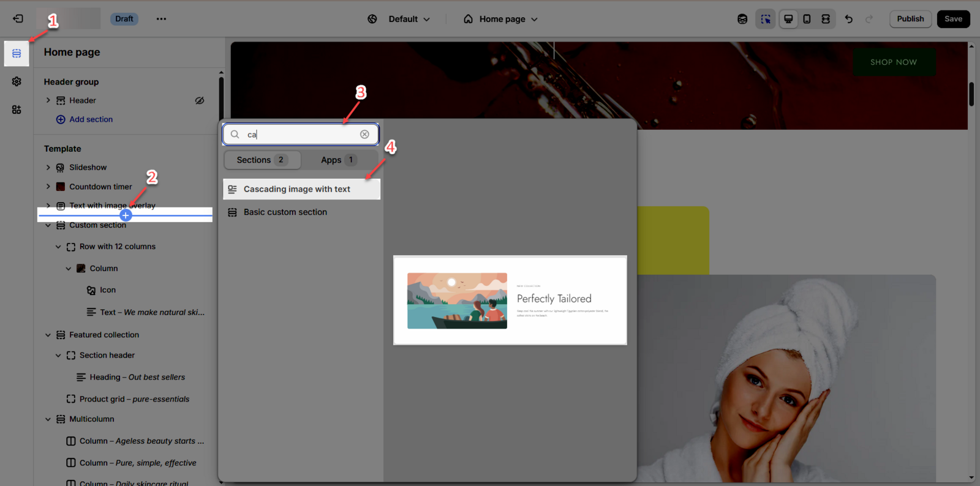
Task: Toggle the inspector selection mode icon
Action: pyautogui.click(x=766, y=19)
